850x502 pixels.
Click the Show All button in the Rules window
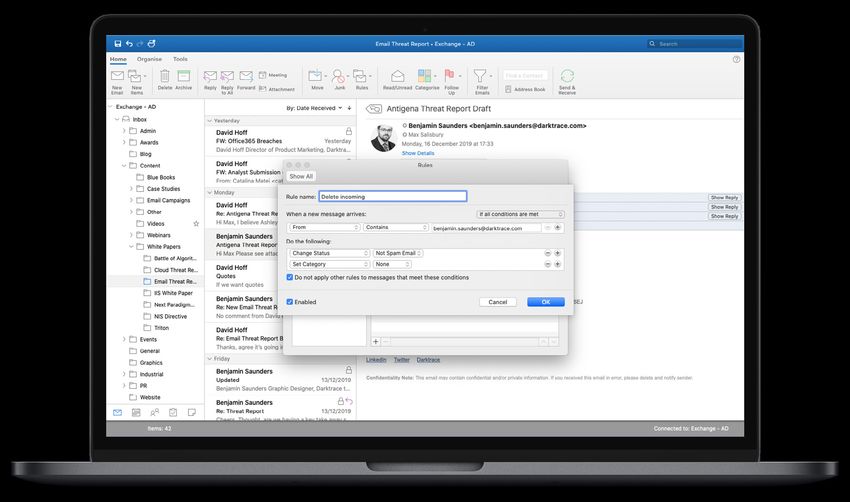point(301,176)
